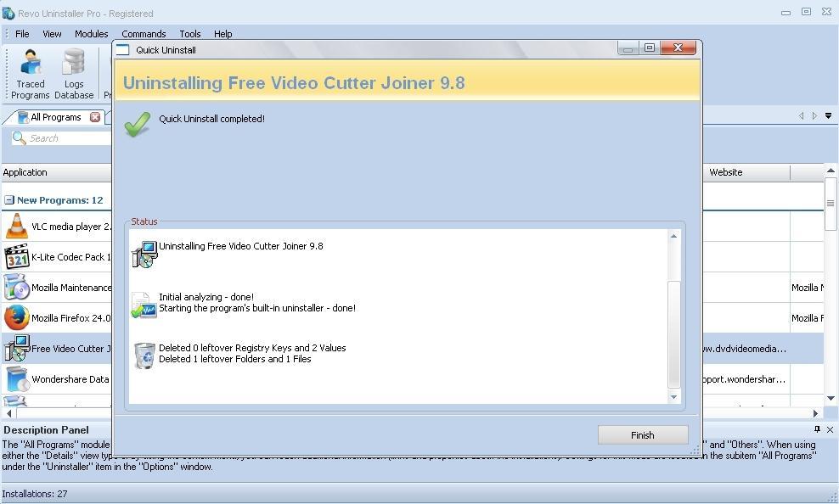Image resolution: width=839 pixels, height=504 pixels.
Task: Close the All Programs tab
Action: [93, 117]
